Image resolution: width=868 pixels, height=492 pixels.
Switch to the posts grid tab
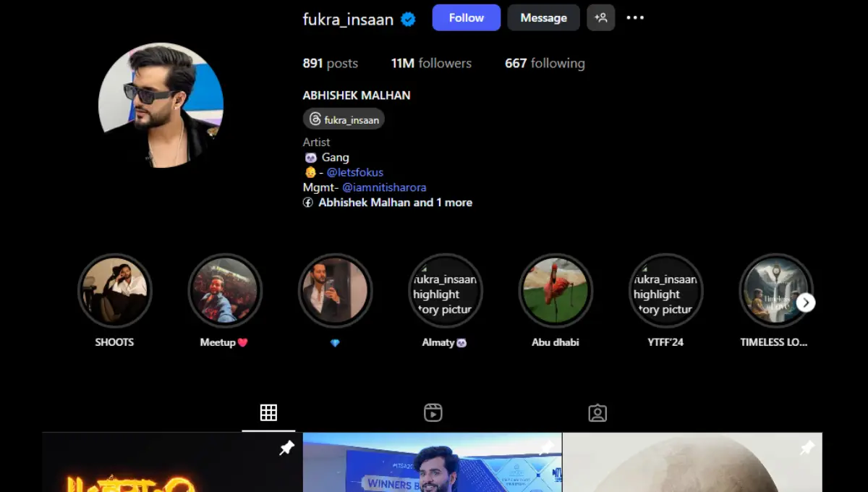pos(268,412)
